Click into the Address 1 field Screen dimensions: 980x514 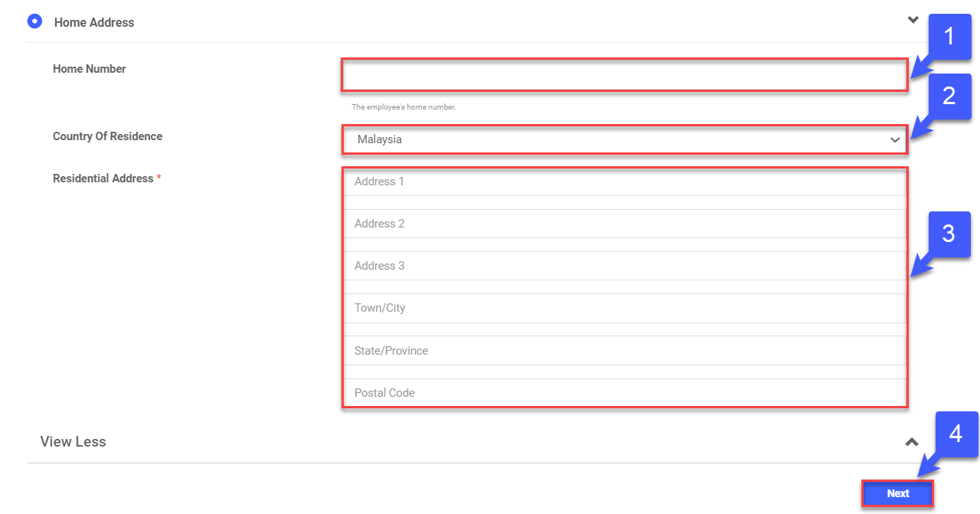(x=624, y=182)
